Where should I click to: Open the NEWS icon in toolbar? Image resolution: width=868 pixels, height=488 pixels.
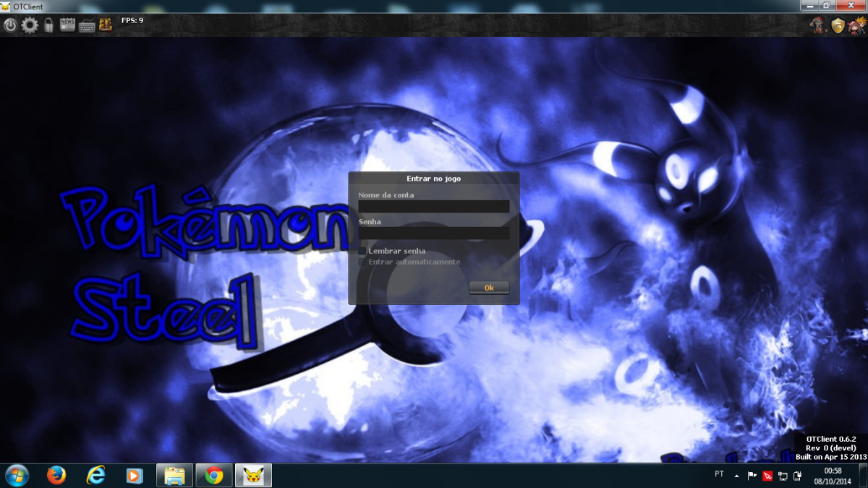click(68, 25)
